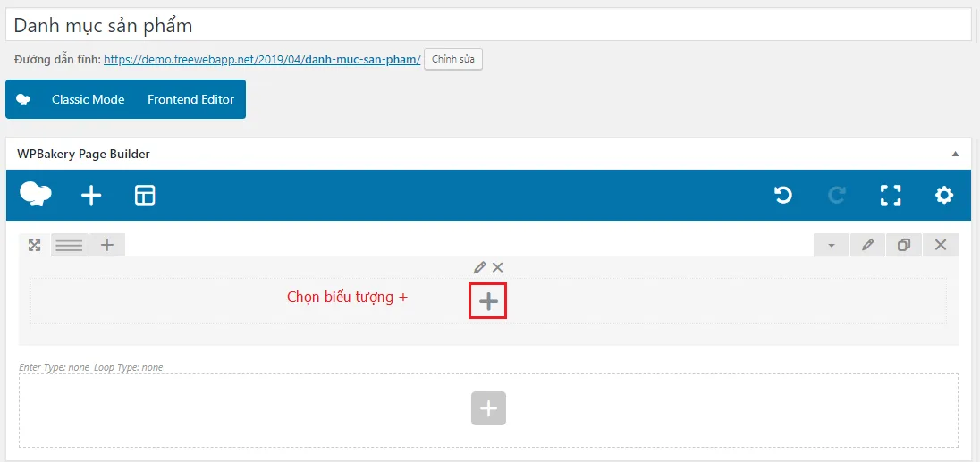Edit the column with small pencil

pyautogui.click(x=479, y=268)
